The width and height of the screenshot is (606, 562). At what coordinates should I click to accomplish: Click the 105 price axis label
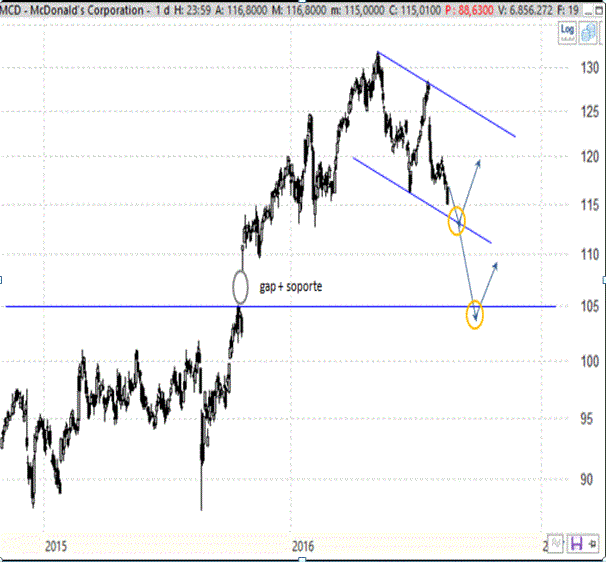pos(590,307)
